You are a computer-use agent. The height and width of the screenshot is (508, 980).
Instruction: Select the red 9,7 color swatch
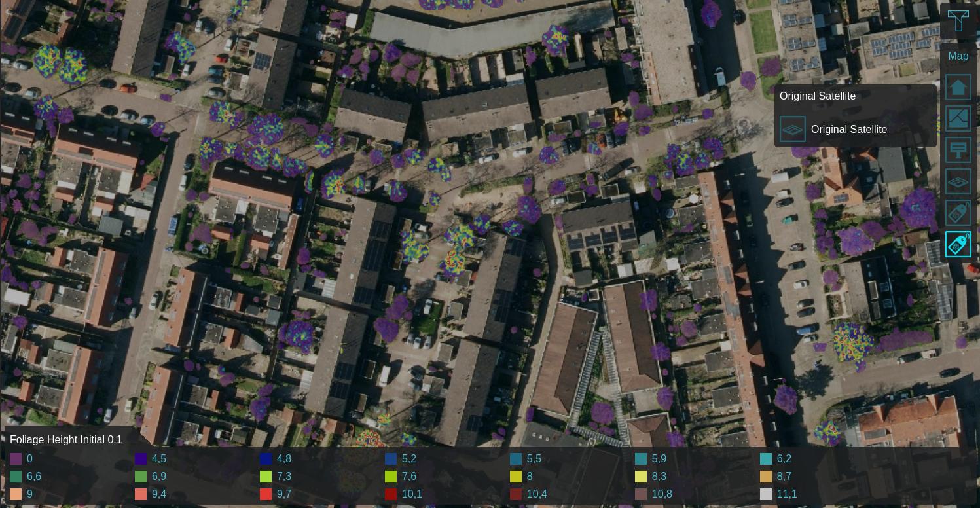click(x=266, y=494)
